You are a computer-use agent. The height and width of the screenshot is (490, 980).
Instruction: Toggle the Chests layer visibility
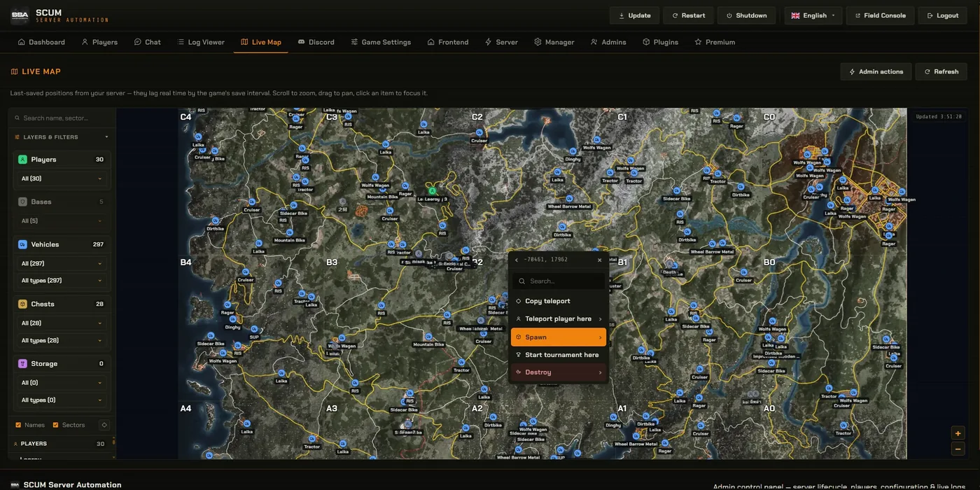pyautogui.click(x=22, y=304)
